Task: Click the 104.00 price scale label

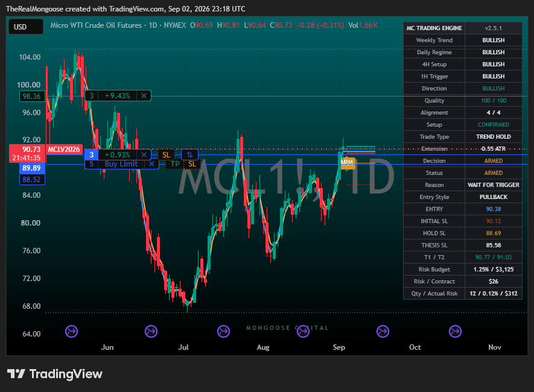Action: point(30,57)
